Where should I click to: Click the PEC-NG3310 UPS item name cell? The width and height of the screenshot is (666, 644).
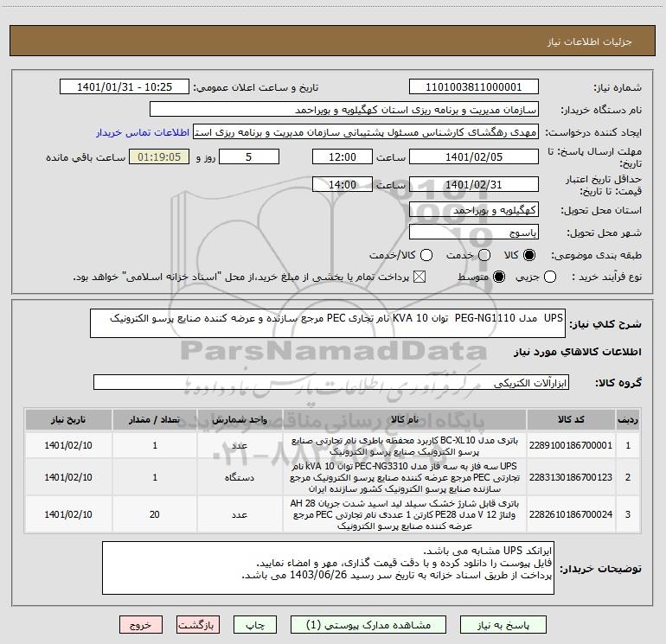[405, 477]
